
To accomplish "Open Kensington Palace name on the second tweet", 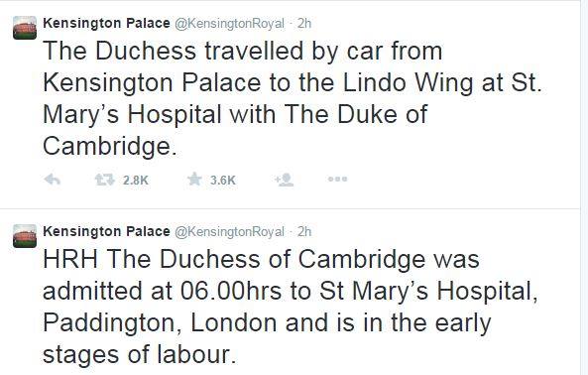I will (x=106, y=231).
